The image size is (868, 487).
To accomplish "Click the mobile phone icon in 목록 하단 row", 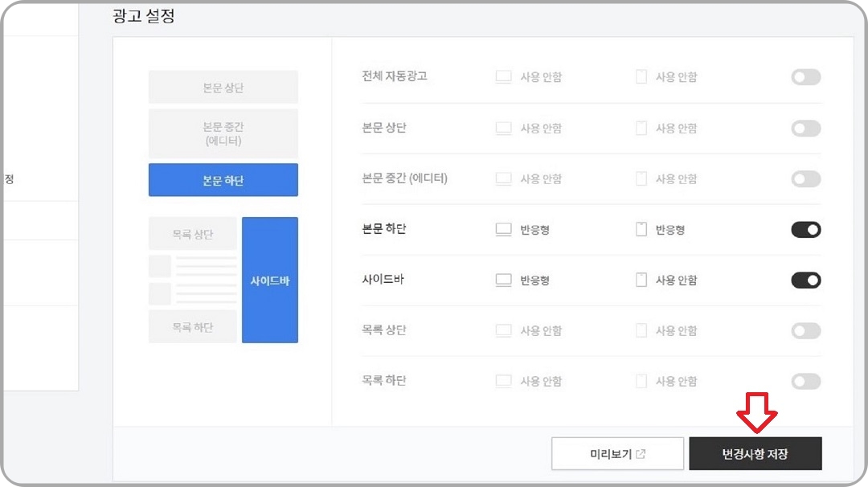I will tap(641, 381).
